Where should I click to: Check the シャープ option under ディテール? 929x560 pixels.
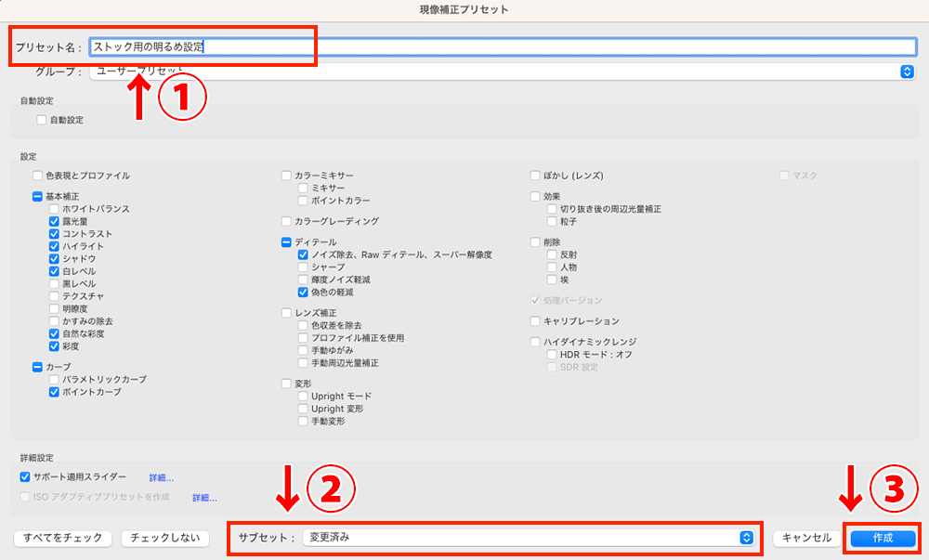[302, 267]
